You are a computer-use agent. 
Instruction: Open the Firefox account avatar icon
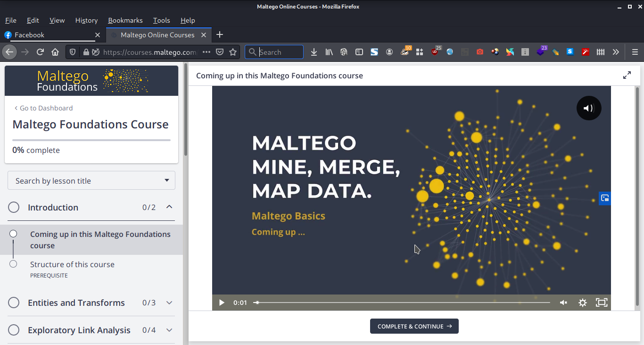click(x=389, y=52)
